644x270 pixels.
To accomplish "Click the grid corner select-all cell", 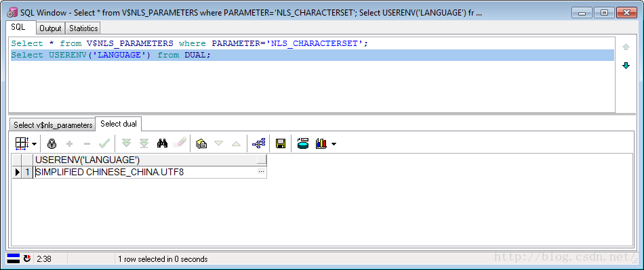I will (x=17, y=160).
